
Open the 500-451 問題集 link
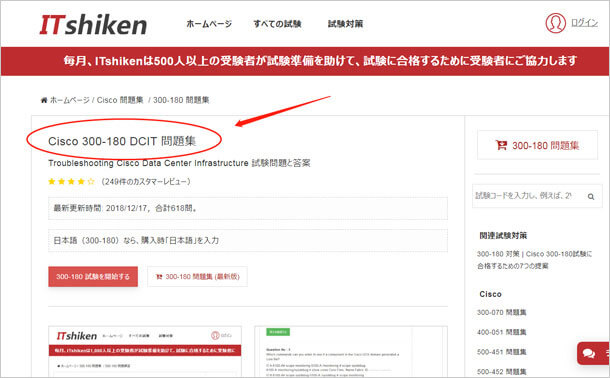point(501,352)
